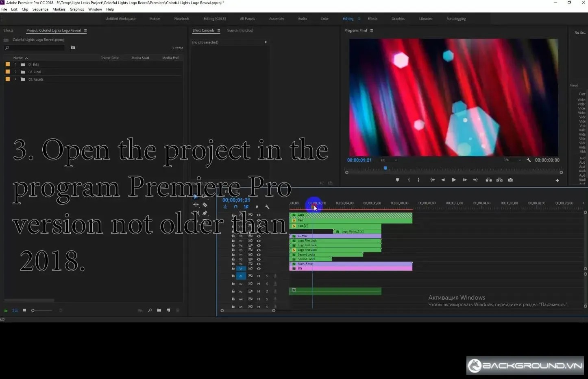
Task: Open the Graphics menu
Action: coord(77,9)
